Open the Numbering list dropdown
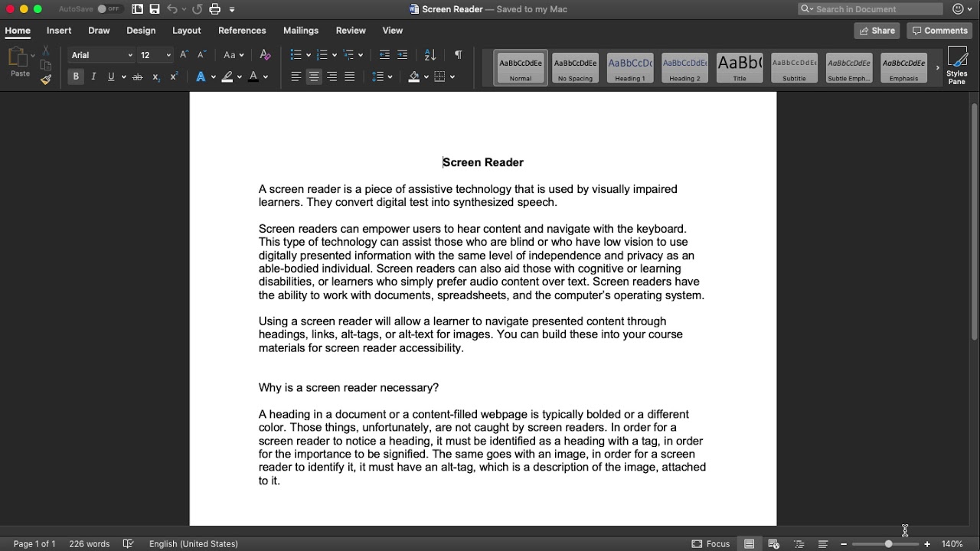The width and height of the screenshot is (980, 551). coord(335,55)
